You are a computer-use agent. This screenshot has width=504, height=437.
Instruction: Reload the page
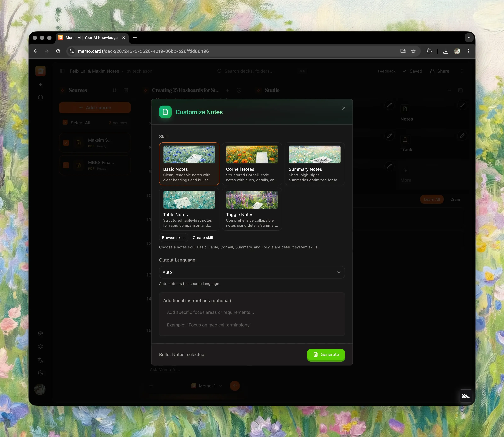[58, 51]
